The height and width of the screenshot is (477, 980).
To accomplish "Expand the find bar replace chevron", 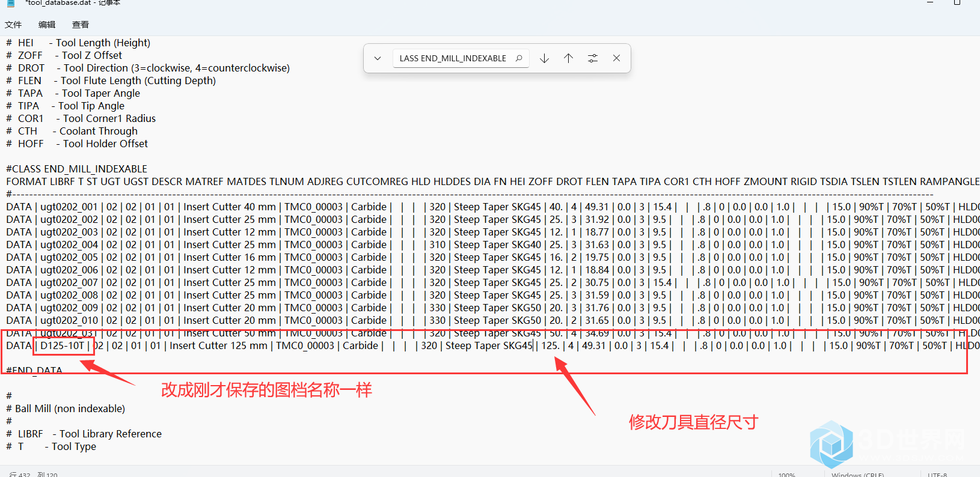I will [378, 58].
